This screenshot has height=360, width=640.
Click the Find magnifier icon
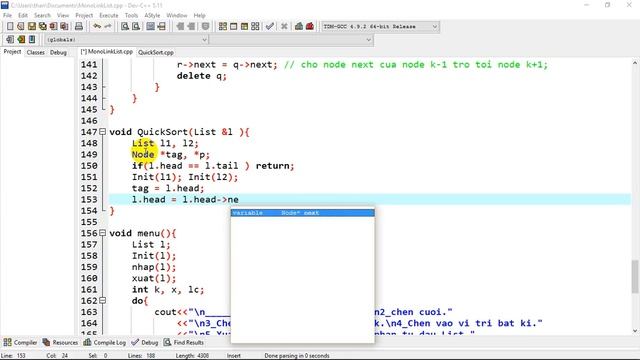(x=125, y=27)
